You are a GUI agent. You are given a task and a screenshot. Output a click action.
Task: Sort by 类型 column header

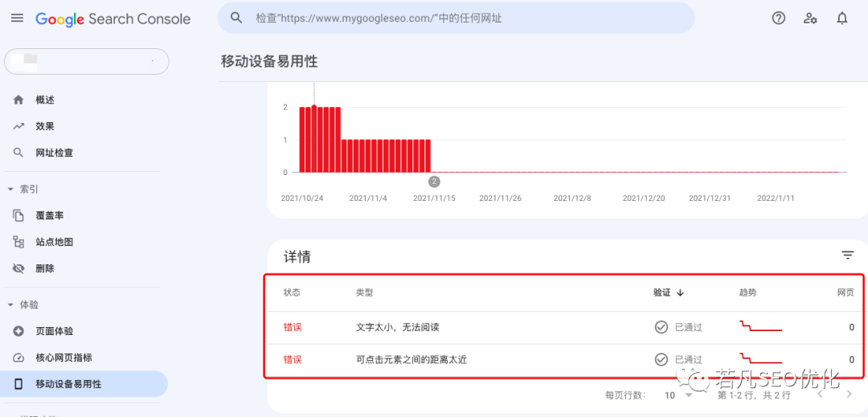pyautogui.click(x=364, y=292)
